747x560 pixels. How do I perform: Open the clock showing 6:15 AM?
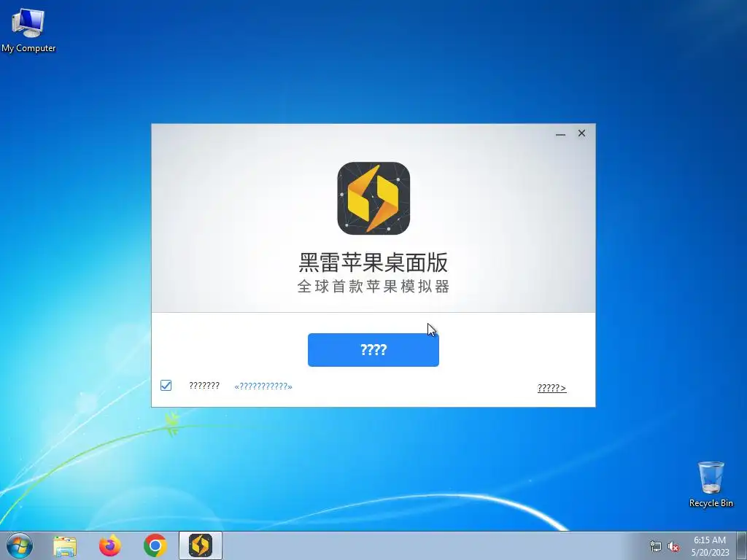[x=710, y=546]
